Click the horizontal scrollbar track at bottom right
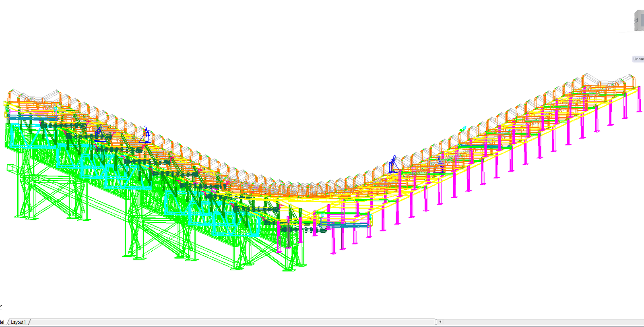The width and height of the screenshot is (644, 327). click(543, 322)
